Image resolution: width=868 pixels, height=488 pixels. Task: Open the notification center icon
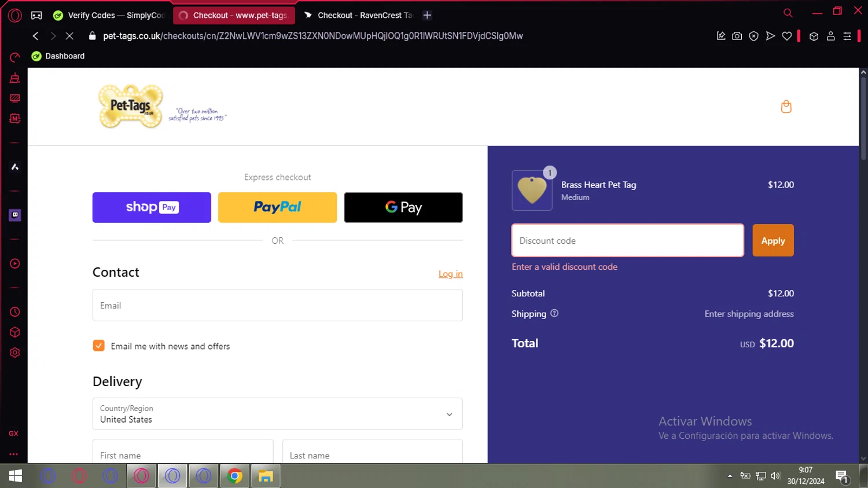[x=842, y=476]
